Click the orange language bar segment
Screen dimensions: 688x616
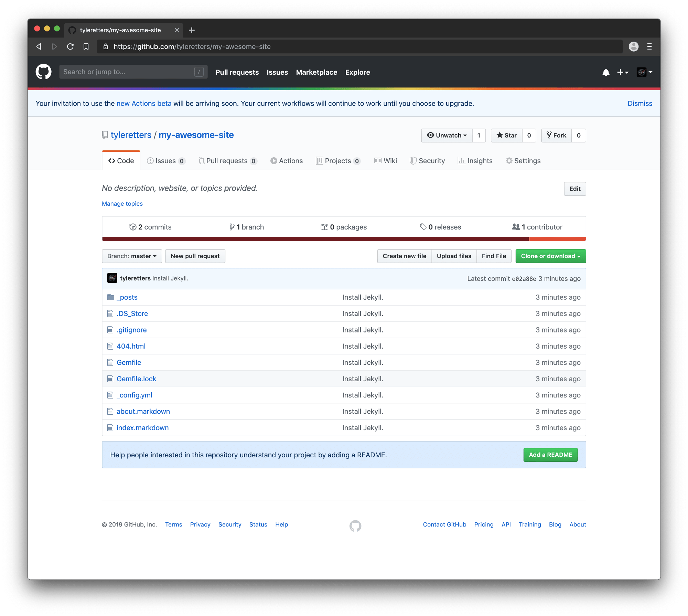coord(558,238)
